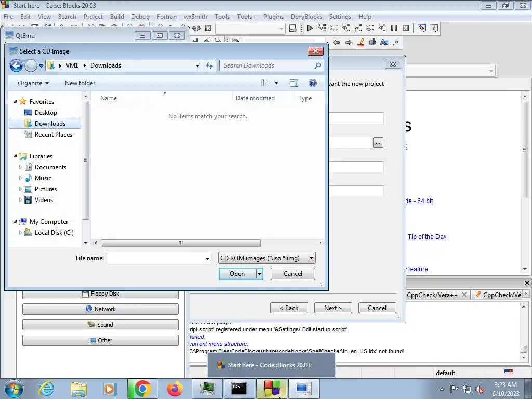Click the Open button in the dialog

coord(237,274)
